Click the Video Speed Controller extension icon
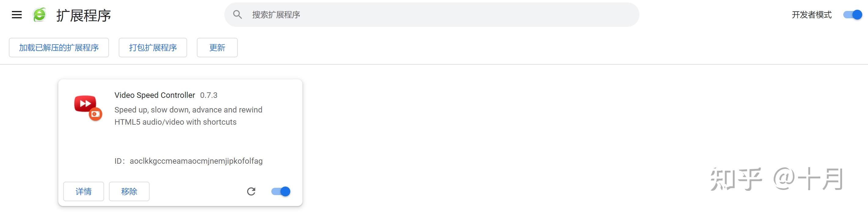 click(x=87, y=107)
